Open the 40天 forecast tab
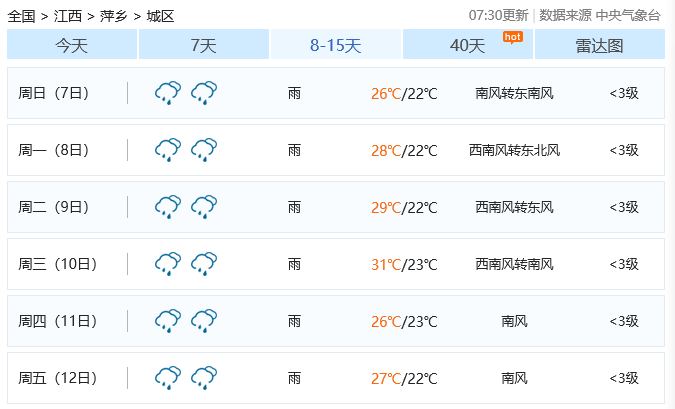The height and width of the screenshot is (409, 675). click(x=468, y=44)
